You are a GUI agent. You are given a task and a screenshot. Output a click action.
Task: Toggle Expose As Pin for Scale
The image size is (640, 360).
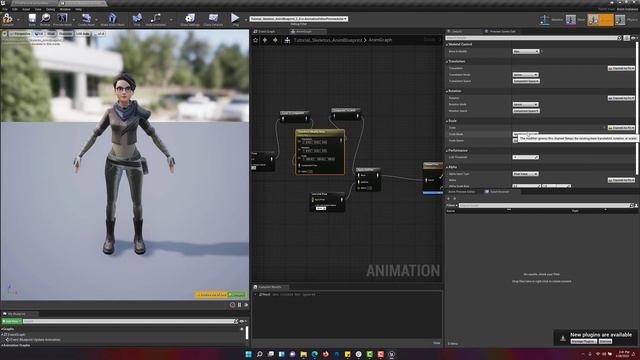[x=621, y=128]
